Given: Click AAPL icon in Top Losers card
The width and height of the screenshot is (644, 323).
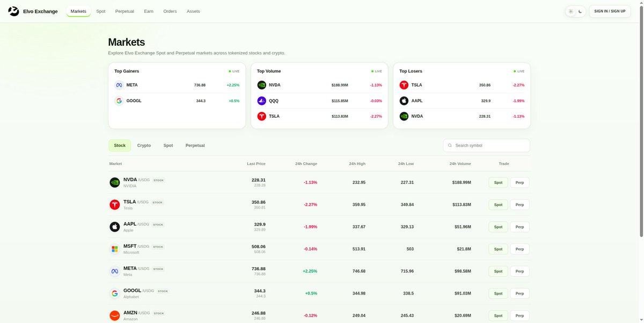Looking at the screenshot, I should (x=404, y=101).
